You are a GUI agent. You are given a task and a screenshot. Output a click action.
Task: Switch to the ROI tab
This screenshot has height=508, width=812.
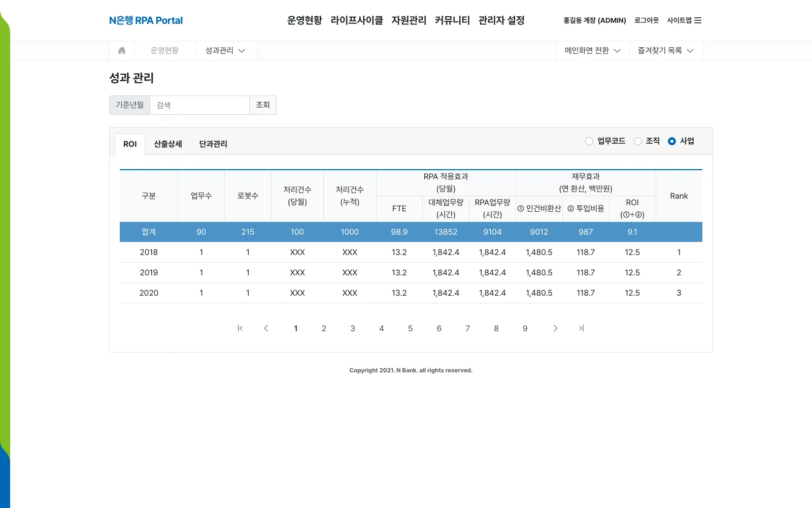coord(130,144)
